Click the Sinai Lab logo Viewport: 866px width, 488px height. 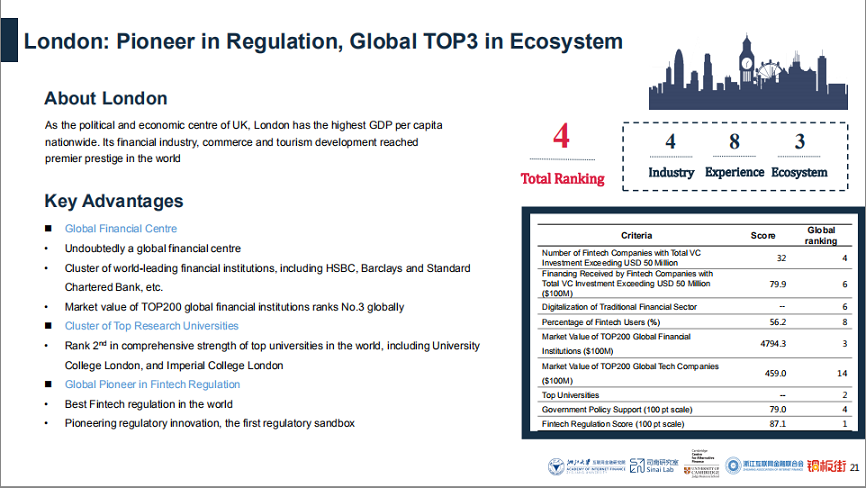point(654,465)
